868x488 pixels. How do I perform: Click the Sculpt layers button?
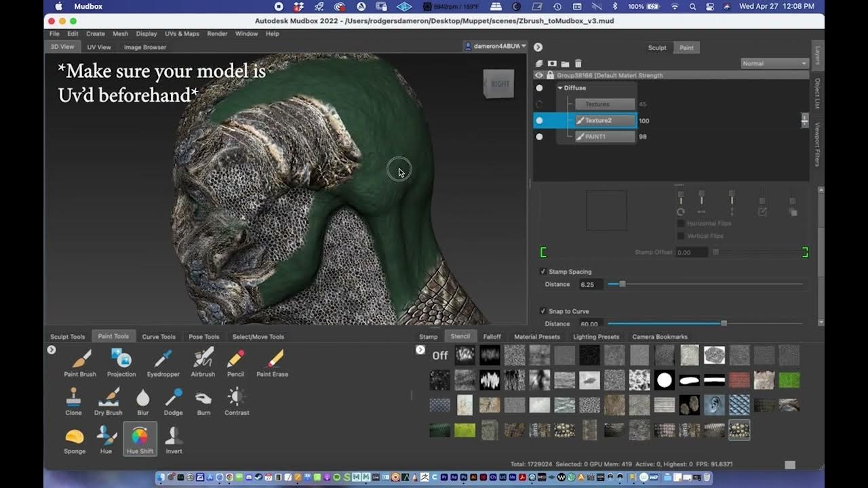657,47
